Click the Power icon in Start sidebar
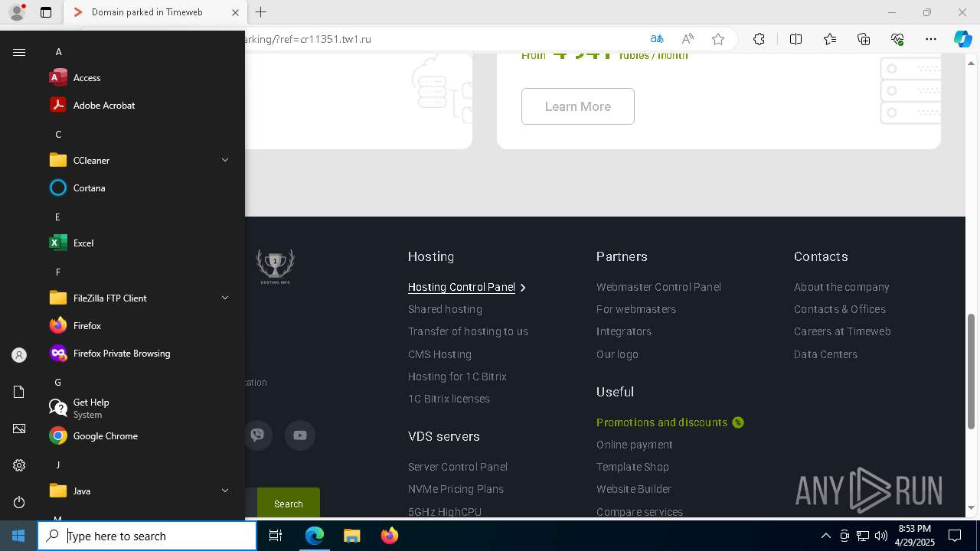This screenshot has height=551, width=980. pyautogui.click(x=19, y=502)
